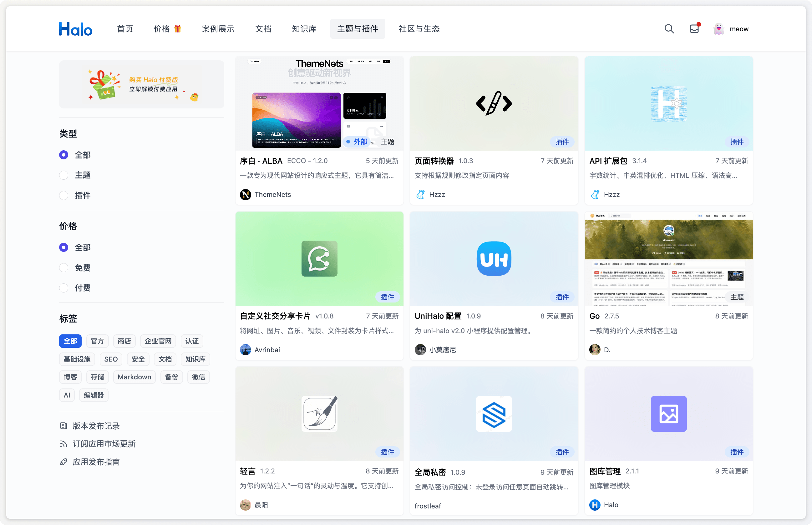
Task: Open Go theme preview thumbnail
Action: coord(669,258)
